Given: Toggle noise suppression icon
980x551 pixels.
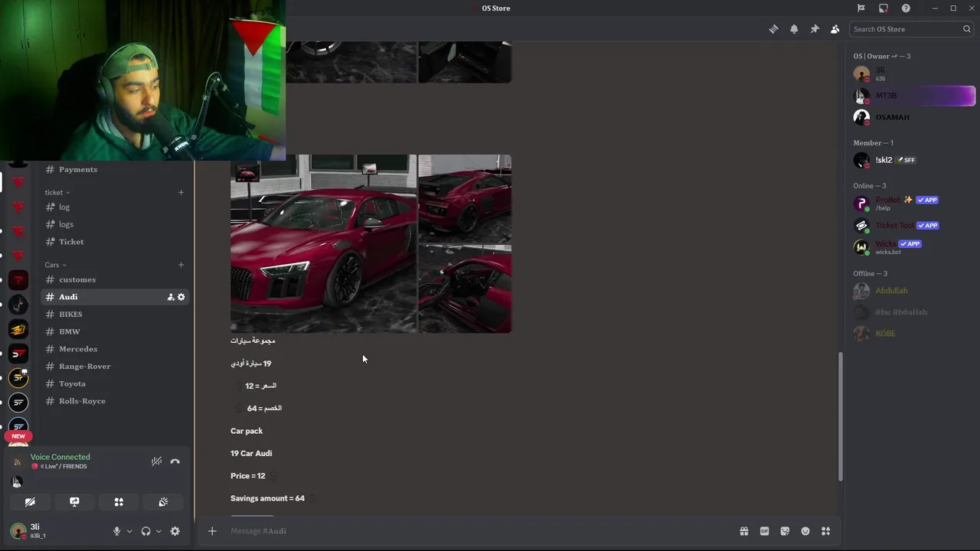Looking at the screenshot, I should (x=156, y=461).
